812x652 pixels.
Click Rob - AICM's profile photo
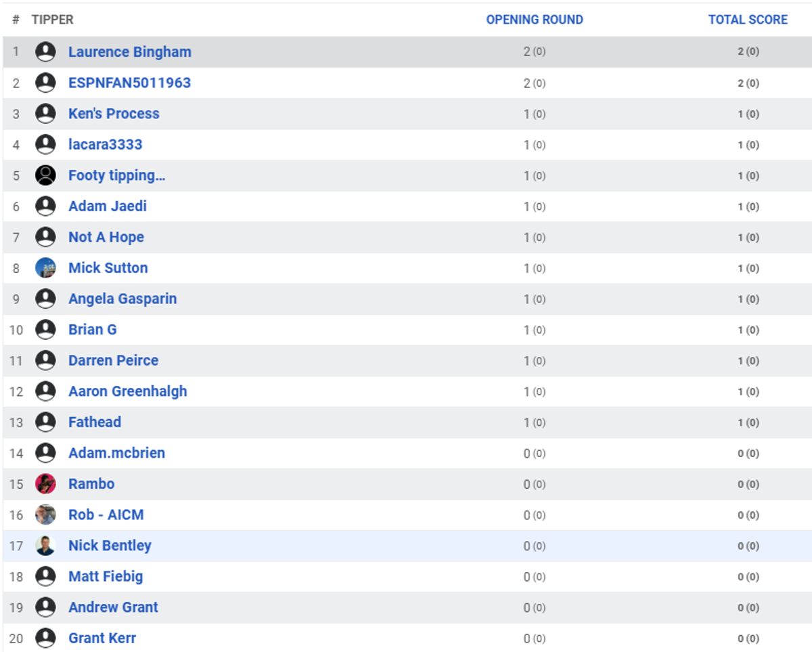[x=45, y=515]
